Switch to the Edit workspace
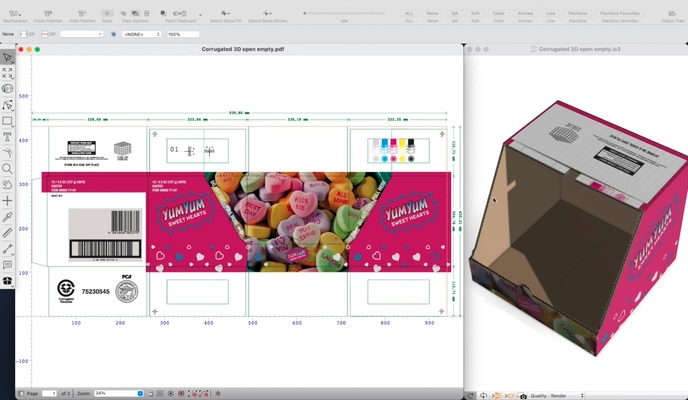 [x=475, y=13]
